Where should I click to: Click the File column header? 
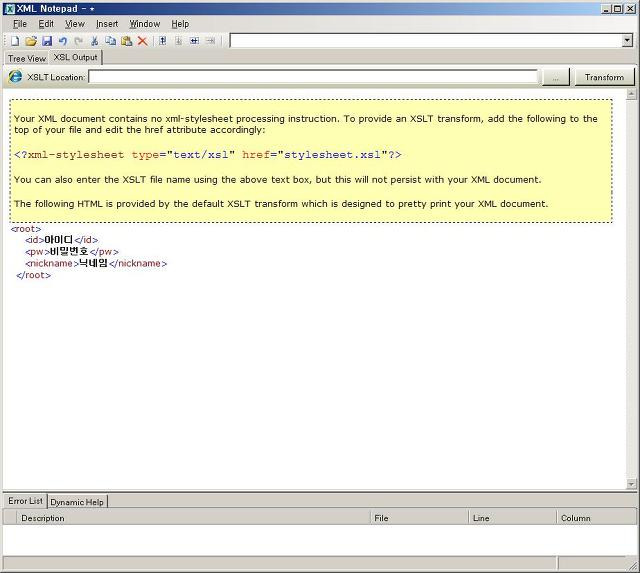[420, 518]
